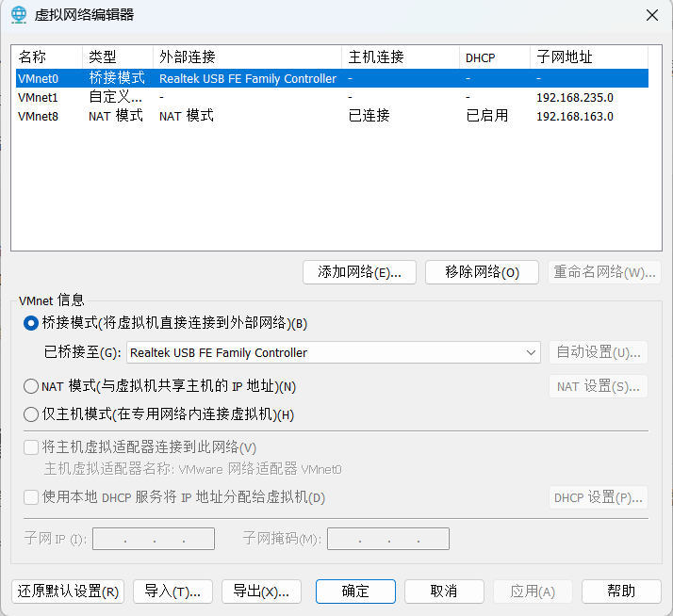The height and width of the screenshot is (616, 673).
Task: Click the 子网掩码 input field
Action: pyautogui.click(x=388, y=539)
